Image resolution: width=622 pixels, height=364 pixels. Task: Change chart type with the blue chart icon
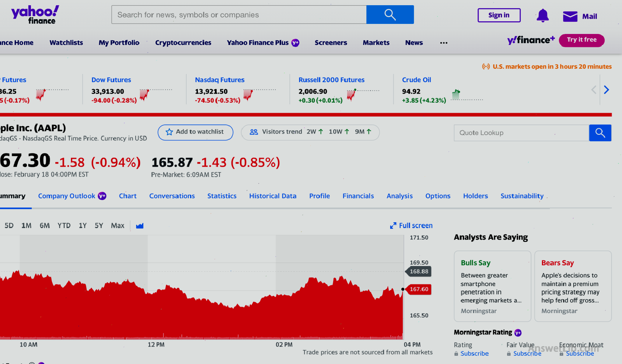click(x=140, y=226)
